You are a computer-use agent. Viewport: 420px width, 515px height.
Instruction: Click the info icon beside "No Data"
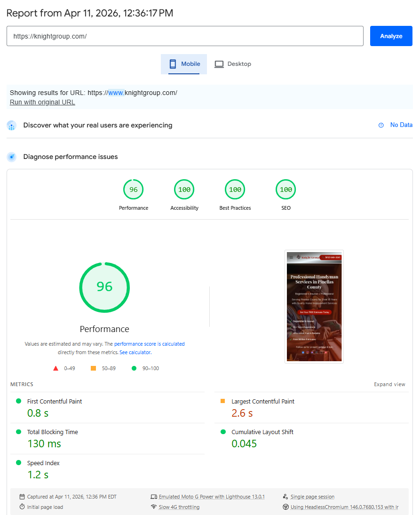(380, 125)
